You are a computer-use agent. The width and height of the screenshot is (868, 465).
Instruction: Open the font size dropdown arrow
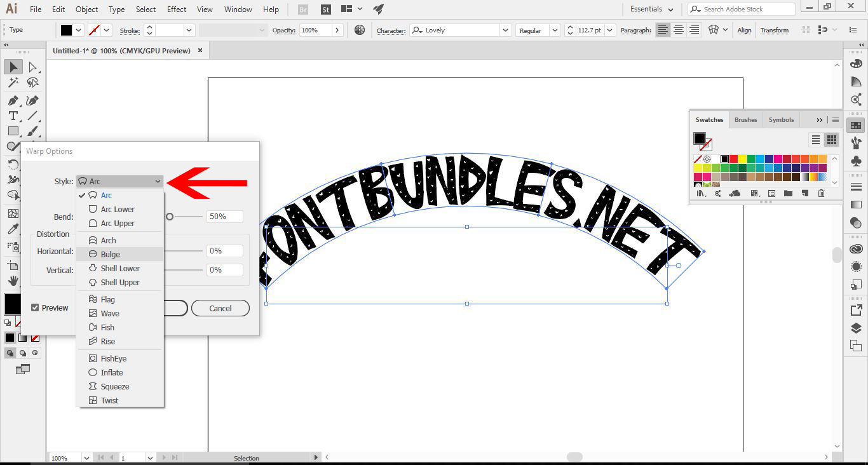point(610,30)
